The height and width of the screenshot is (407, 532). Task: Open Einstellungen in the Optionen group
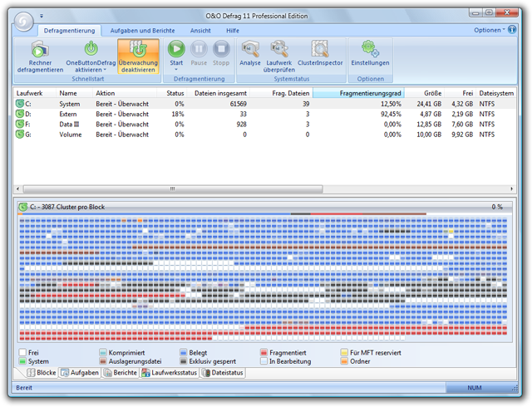coord(370,50)
